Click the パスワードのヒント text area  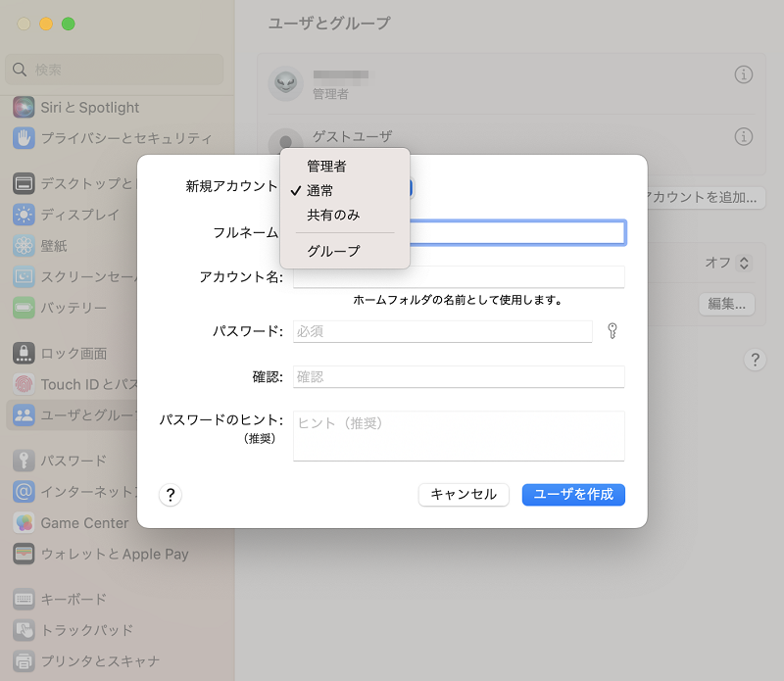coord(459,435)
